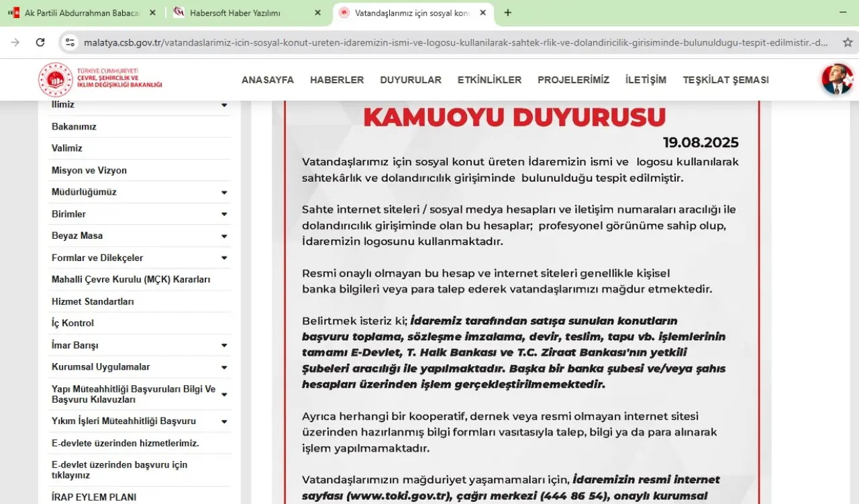
Task: Click the KAMUOYU DUYURUSU heading
Action: 515,117
